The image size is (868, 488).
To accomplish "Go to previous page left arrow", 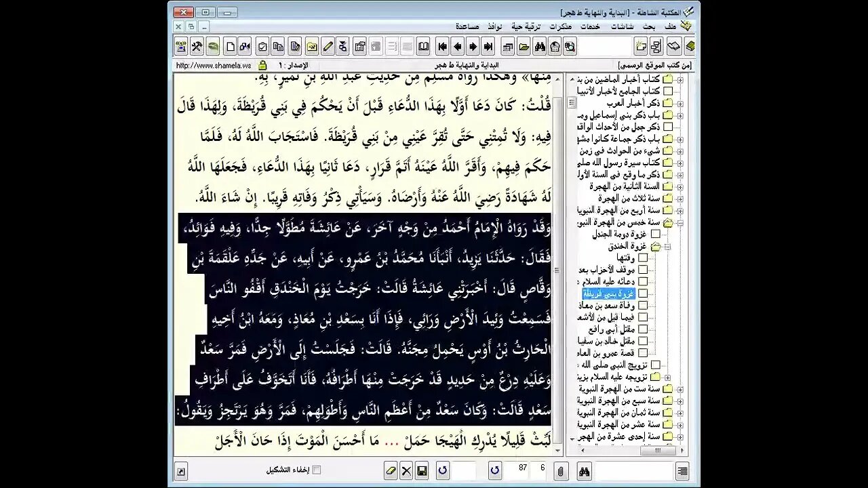I will click(458, 47).
